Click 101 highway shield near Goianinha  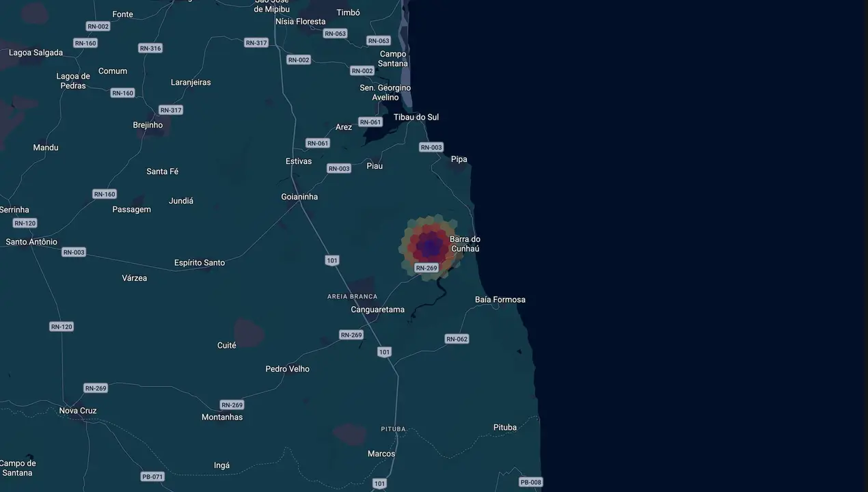click(x=332, y=260)
